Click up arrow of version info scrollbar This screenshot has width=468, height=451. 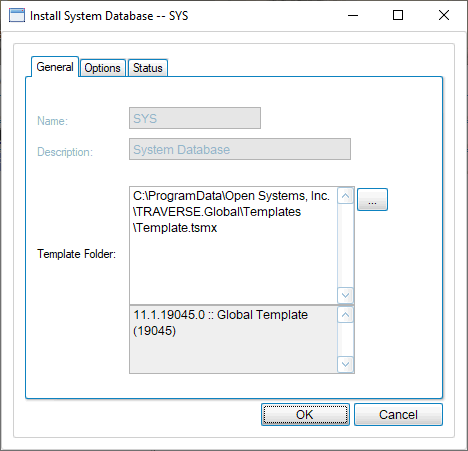pos(345,315)
